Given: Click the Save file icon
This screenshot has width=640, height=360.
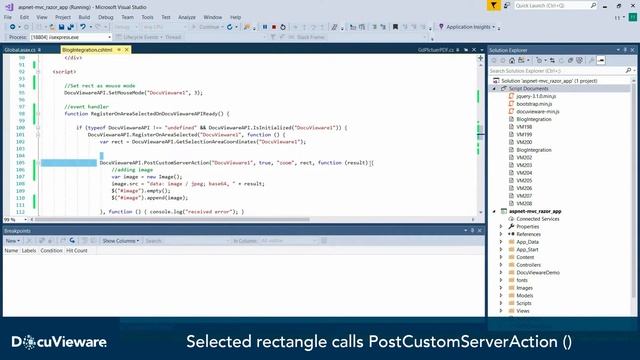Looking at the screenshot, I should pyautogui.click(x=61, y=27).
